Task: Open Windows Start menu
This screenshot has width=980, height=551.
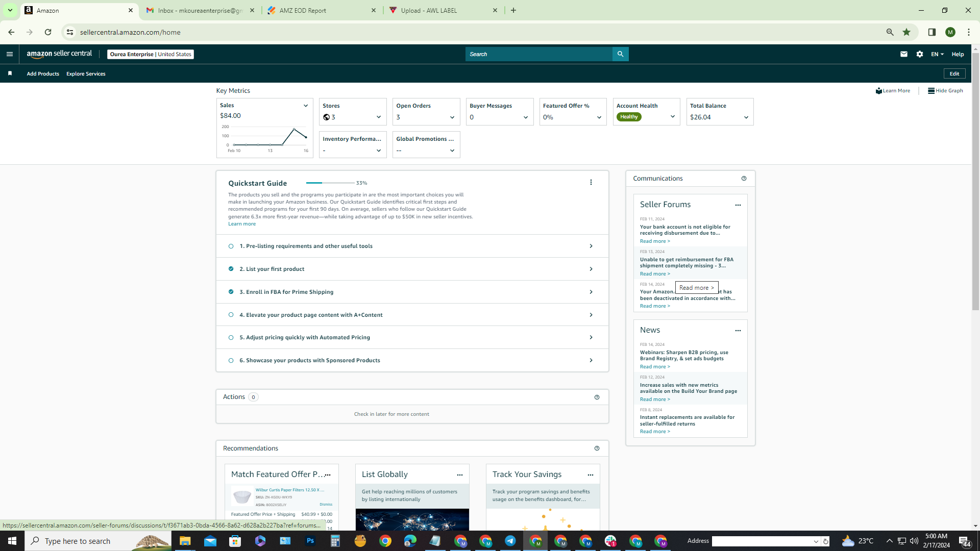Action: click(x=12, y=541)
